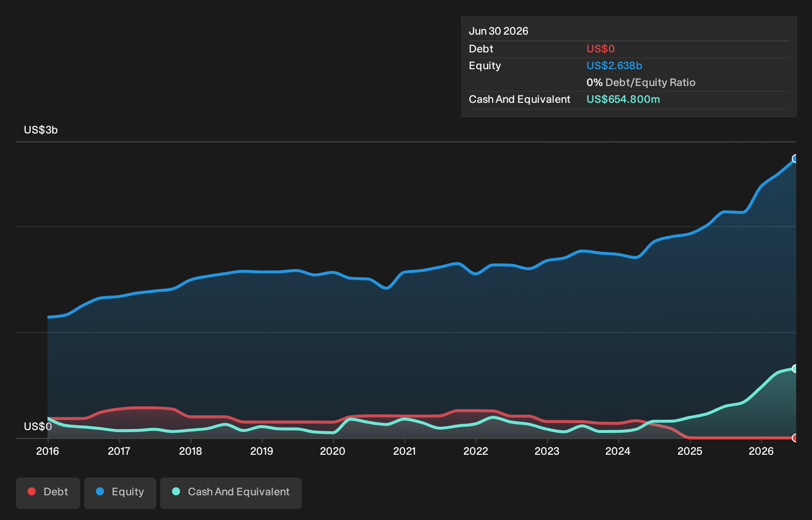Select the 2019 x-axis label
The image size is (812, 520).
point(262,451)
